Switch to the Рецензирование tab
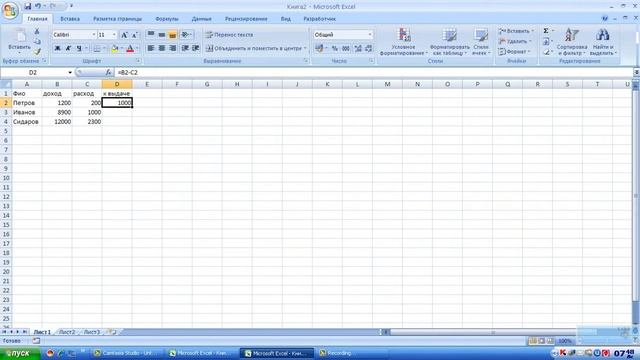Screen dimensions: 640x360 [x=246, y=19]
